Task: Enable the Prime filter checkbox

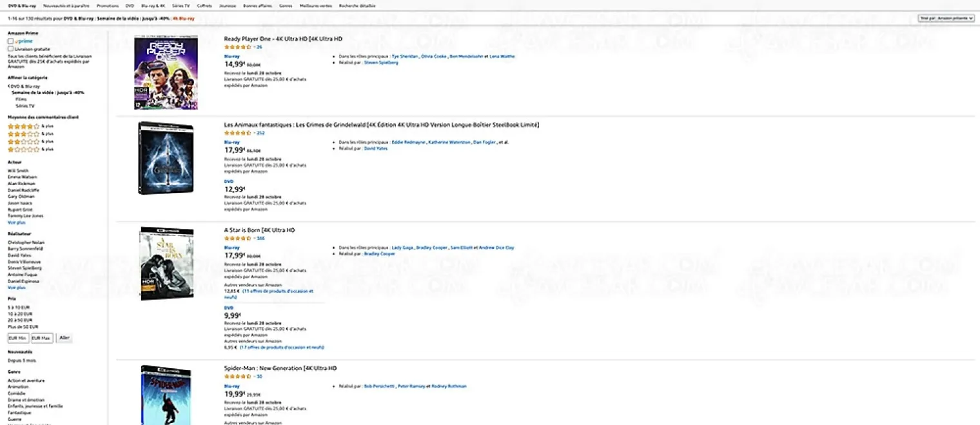Action: pos(10,41)
